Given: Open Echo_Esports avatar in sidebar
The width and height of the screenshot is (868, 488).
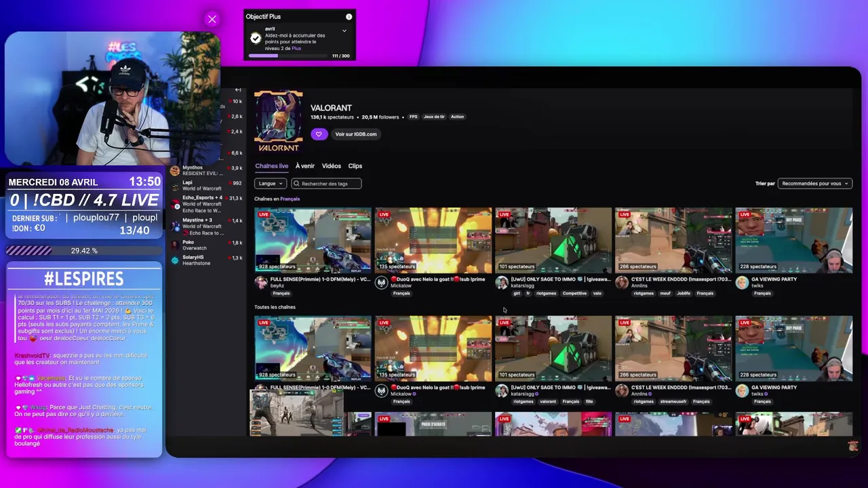Looking at the screenshot, I should coord(175,203).
